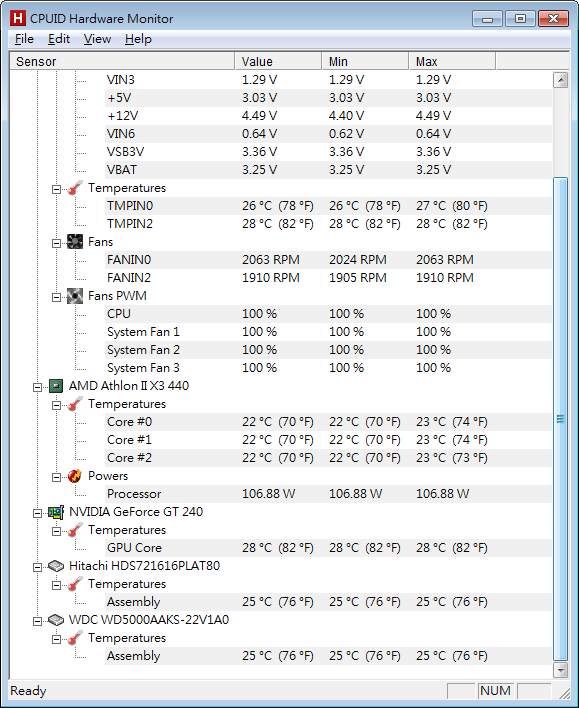Open the File menu
The height and width of the screenshot is (708, 579).
point(24,39)
